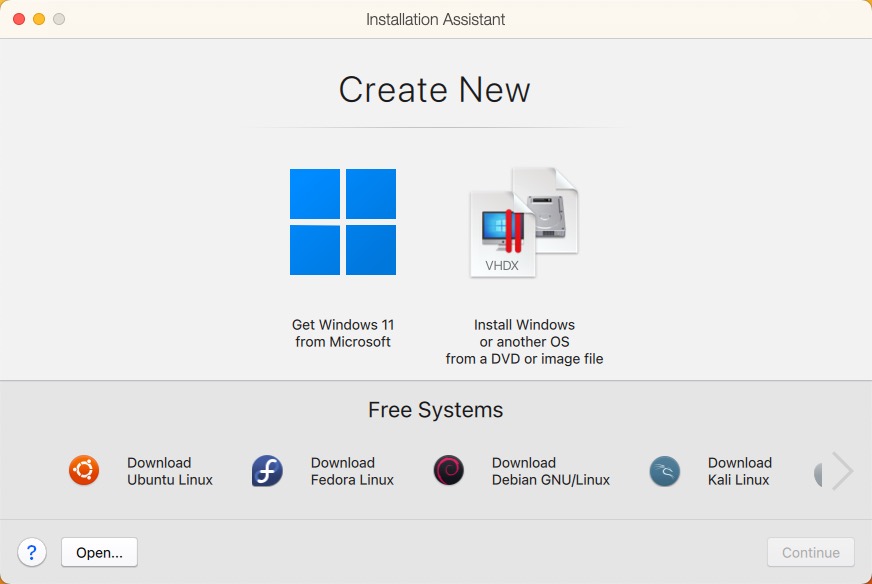The height and width of the screenshot is (584, 872).
Task: Click the Installation Assistant title bar
Action: pyautogui.click(x=435, y=19)
